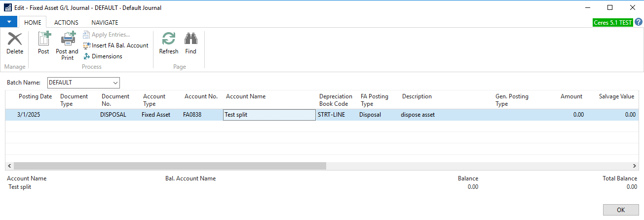This screenshot has width=644, height=220.
Task: Click the Amount column header
Action: (x=571, y=96)
